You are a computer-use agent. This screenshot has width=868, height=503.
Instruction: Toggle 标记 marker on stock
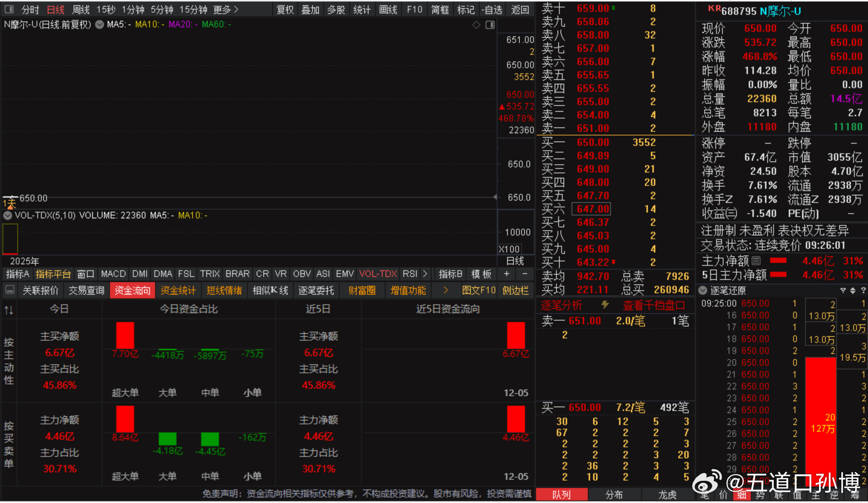point(466,9)
